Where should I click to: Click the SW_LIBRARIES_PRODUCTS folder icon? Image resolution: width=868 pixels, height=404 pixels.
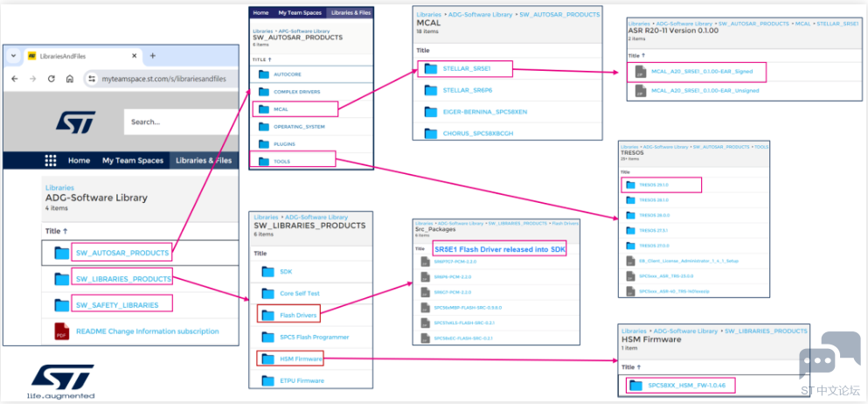pyautogui.click(x=62, y=279)
